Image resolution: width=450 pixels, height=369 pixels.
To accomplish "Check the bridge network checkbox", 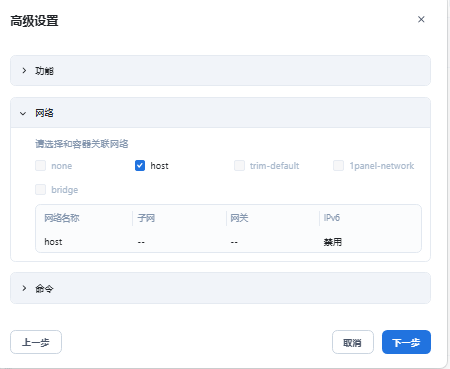I will 41,190.
